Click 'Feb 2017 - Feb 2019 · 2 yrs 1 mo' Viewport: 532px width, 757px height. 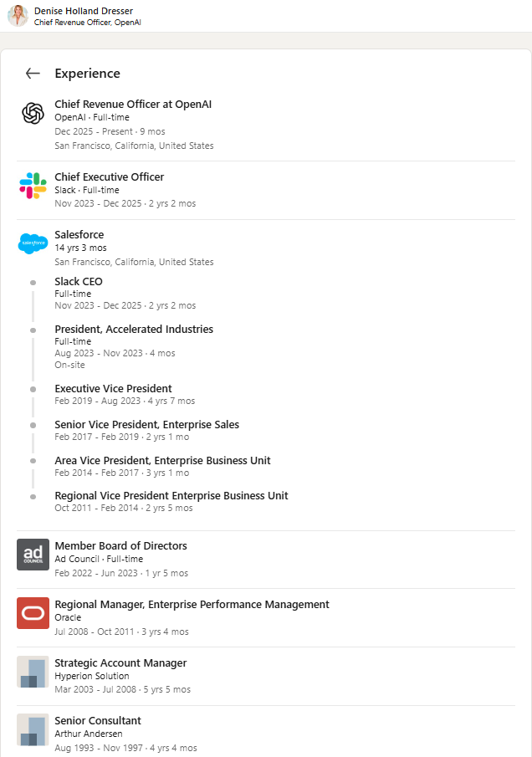(121, 437)
